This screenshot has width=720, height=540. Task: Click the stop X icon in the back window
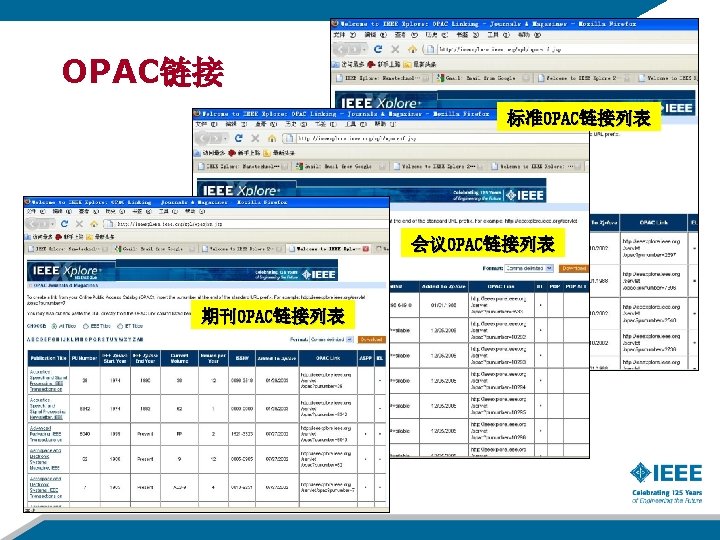[395, 49]
